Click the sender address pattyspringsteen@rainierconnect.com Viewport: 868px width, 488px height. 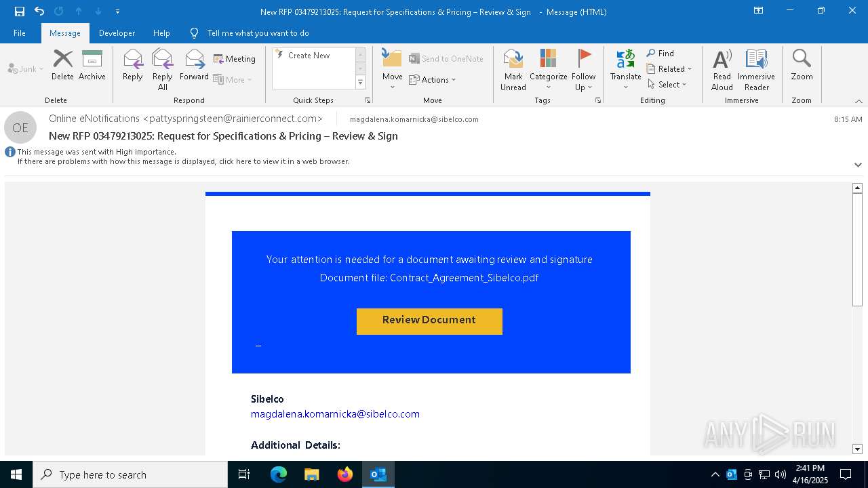[x=233, y=119]
